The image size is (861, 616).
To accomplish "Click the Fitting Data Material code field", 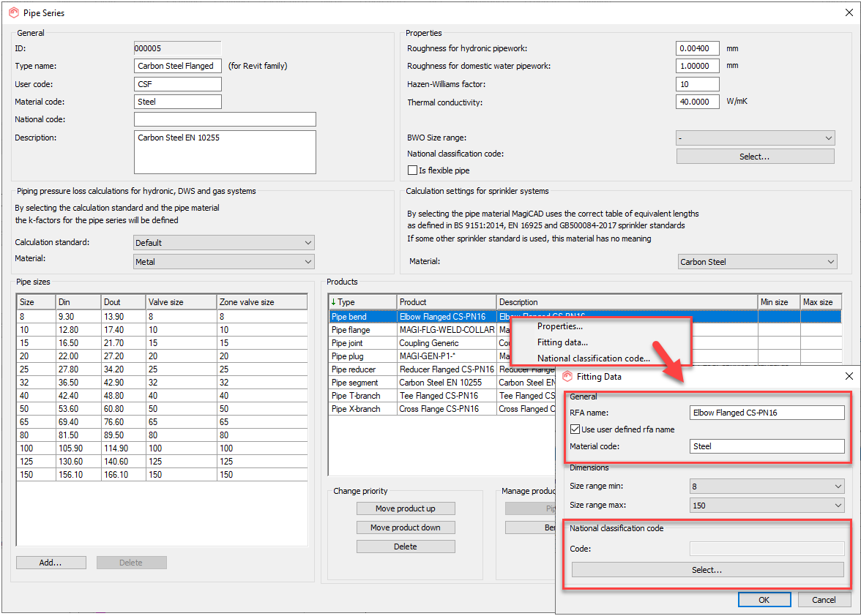I will 767,446.
